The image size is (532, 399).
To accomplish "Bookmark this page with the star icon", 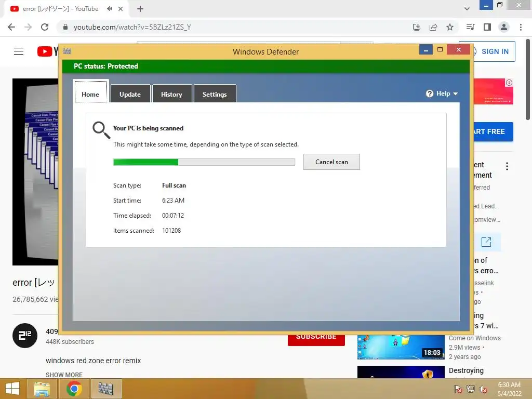I will point(450,27).
